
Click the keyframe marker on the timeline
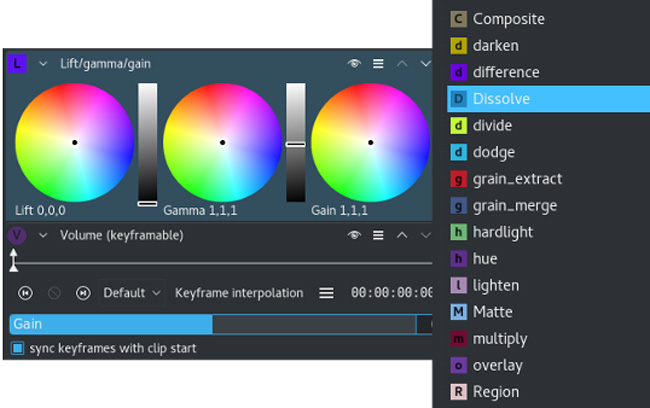coord(14,260)
